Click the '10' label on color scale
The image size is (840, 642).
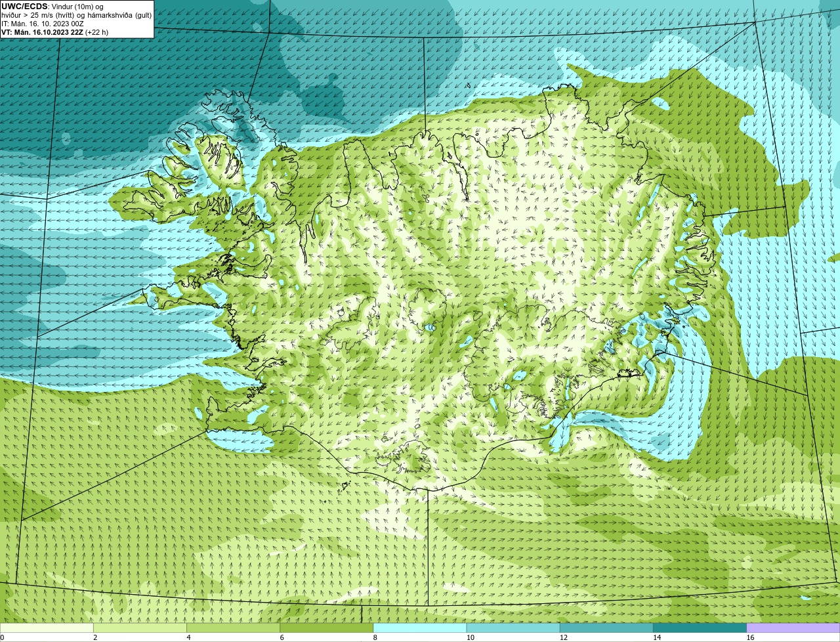coord(470,637)
